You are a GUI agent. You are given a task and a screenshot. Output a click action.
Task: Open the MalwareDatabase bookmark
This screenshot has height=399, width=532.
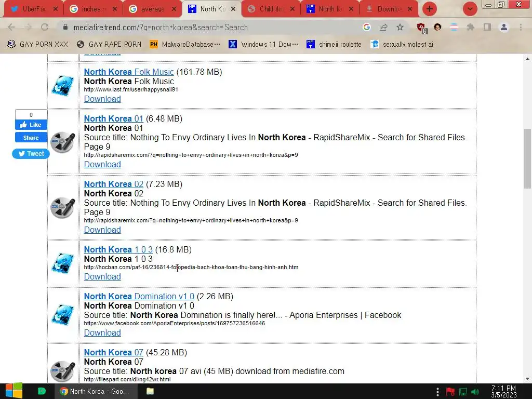tap(185, 45)
